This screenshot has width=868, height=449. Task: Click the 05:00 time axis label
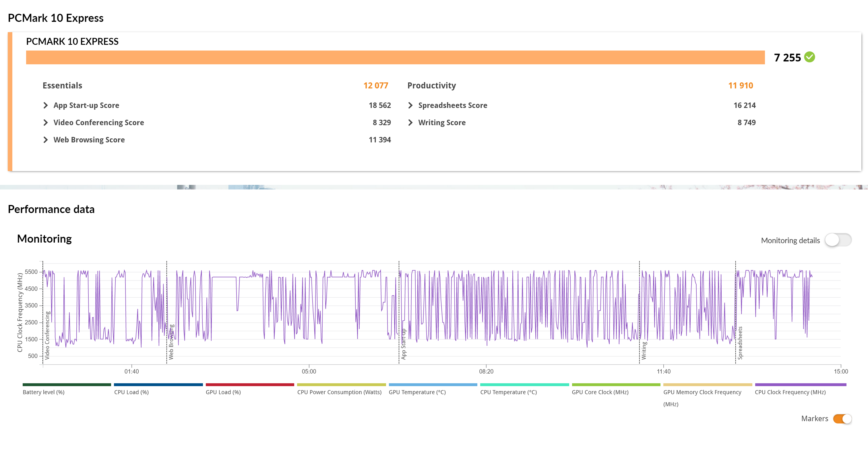point(309,371)
